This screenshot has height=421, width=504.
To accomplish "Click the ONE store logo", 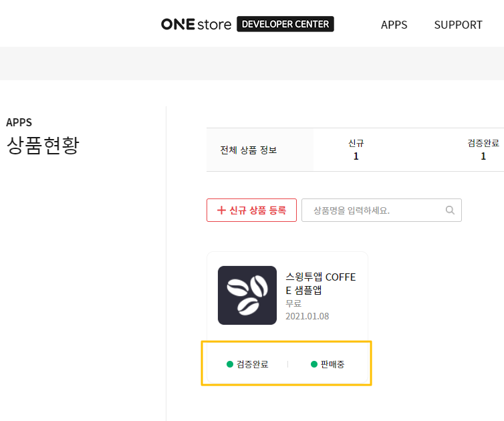I will point(196,24).
